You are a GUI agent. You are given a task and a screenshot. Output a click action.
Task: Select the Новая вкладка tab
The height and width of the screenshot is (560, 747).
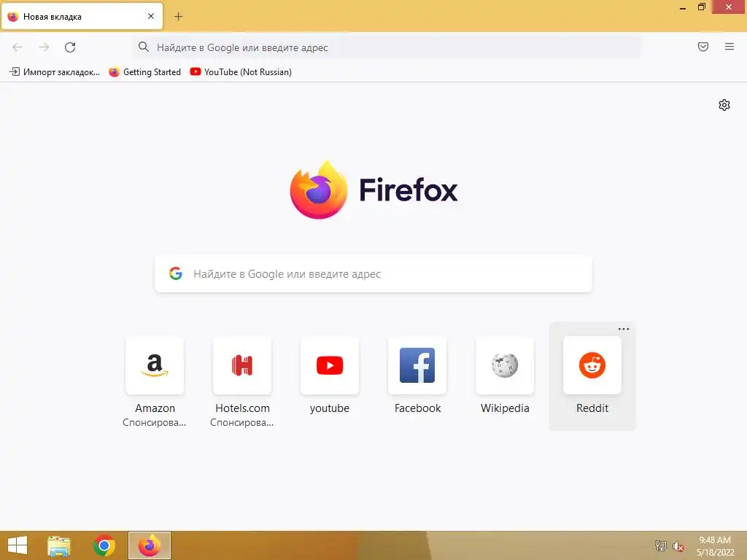click(x=82, y=16)
